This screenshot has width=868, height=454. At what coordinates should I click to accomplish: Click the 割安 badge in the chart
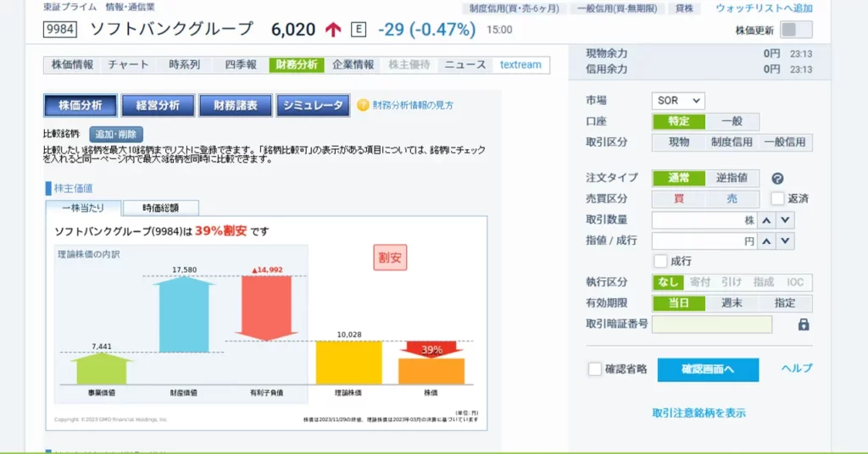(390, 257)
